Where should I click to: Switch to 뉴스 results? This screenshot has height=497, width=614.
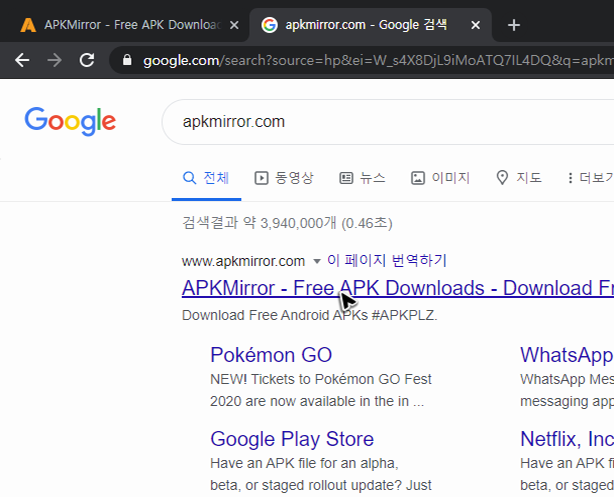click(x=362, y=178)
